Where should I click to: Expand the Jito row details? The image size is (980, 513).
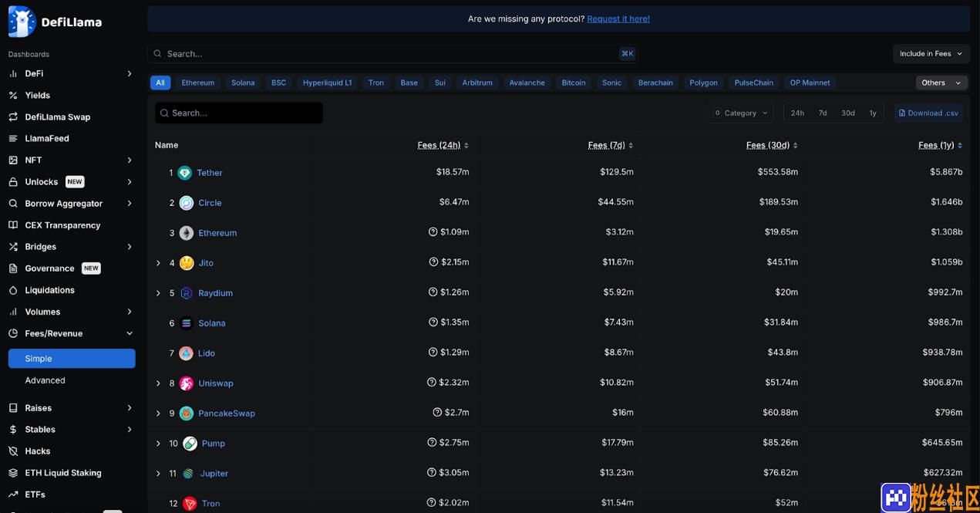pos(158,263)
